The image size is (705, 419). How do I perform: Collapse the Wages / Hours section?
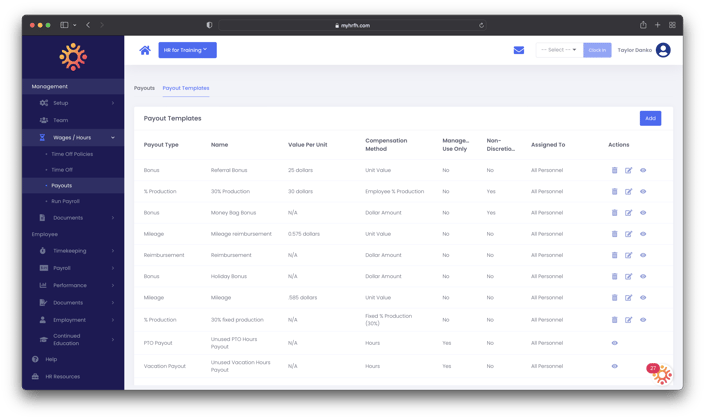[73, 138]
